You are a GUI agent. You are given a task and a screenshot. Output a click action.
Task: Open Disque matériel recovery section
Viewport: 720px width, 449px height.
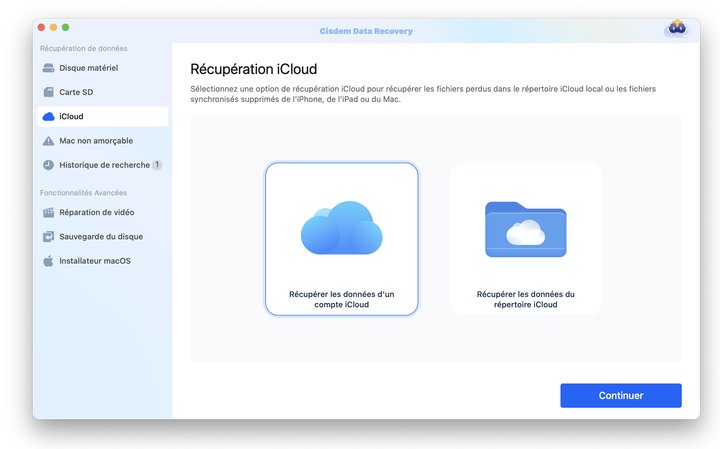pos(102,68)
